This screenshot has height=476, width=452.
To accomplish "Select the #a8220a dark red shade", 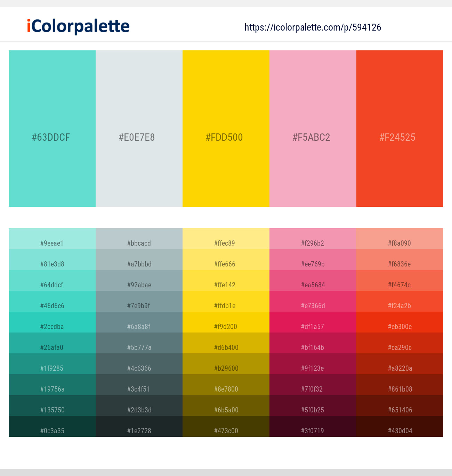I will tap(400, 364).
